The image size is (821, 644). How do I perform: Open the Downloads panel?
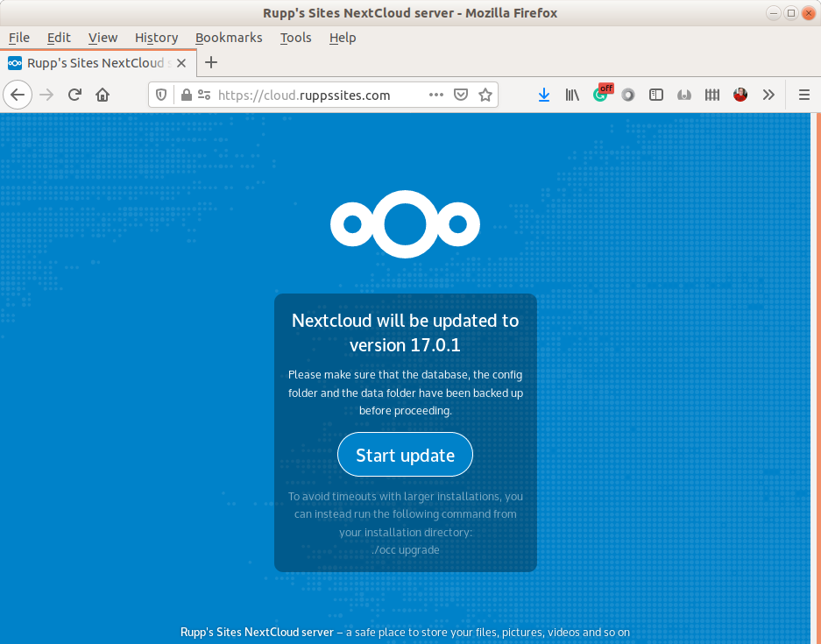pyautogui.click(x=544, y=95)
